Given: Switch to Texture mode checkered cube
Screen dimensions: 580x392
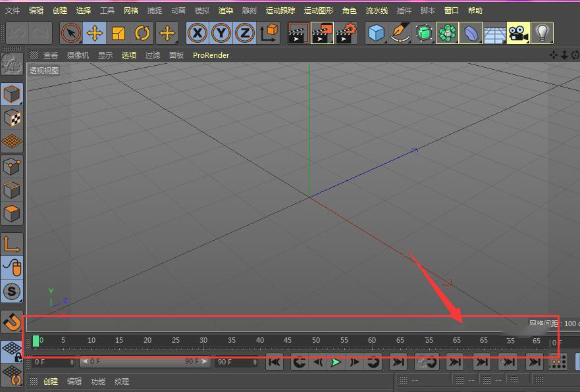Looking at the screenshot, I should [11, 118].
